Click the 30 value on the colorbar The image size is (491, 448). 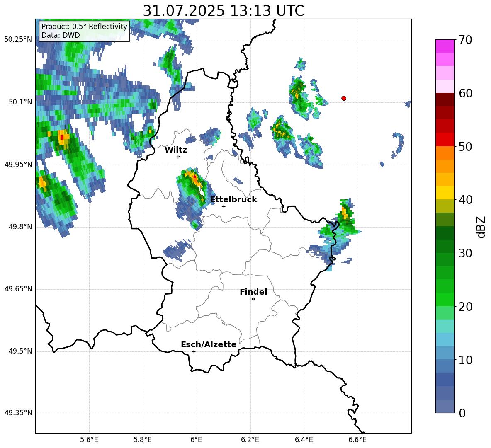pos(465,253)
